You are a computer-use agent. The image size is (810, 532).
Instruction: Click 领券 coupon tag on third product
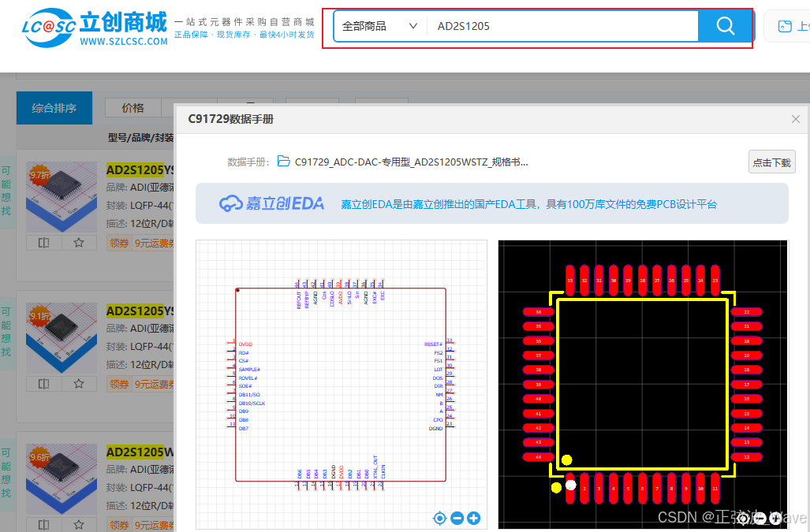pyautogui.click(x=119, y=525)
